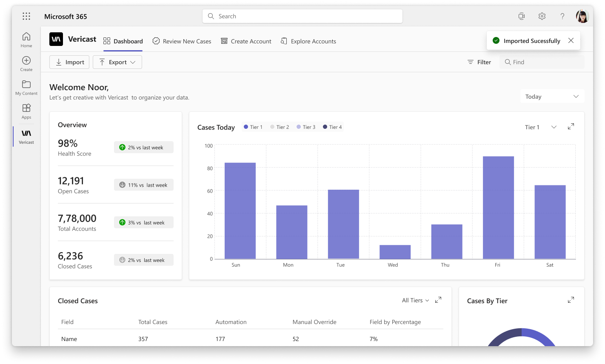Click the Manual Override column header
This screenshot has width=605, height=364.
pyautogui.click(x=314, y=322)
